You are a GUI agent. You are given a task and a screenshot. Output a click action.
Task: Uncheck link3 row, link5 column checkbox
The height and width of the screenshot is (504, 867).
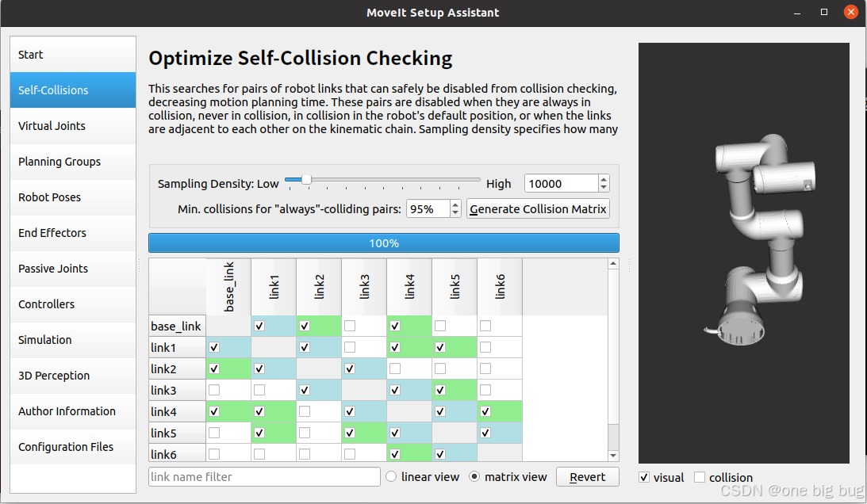click(x=440, y=390)
